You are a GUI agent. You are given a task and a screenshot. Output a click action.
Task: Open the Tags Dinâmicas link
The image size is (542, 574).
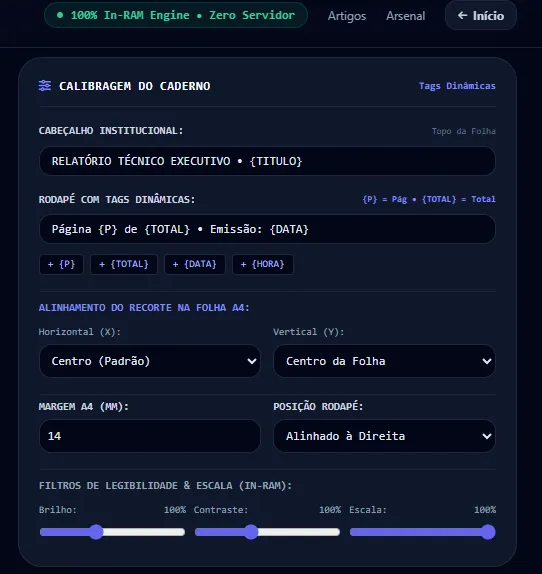pos(457,86)
